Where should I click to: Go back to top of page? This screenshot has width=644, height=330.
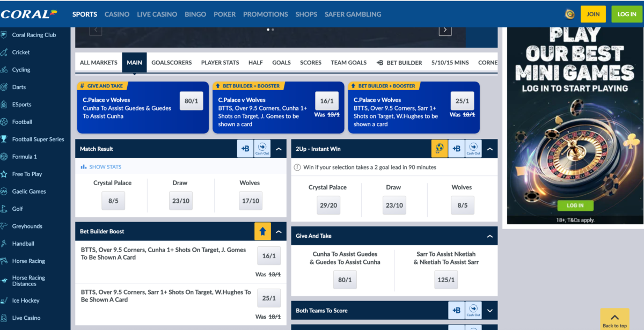614,319
